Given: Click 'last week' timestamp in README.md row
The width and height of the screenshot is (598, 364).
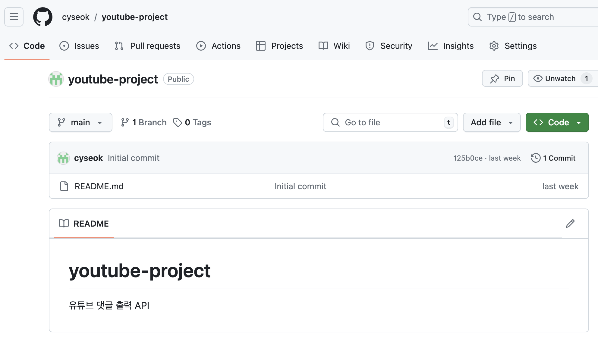Looking at the screenshot, I should click(x=560, y=186).
